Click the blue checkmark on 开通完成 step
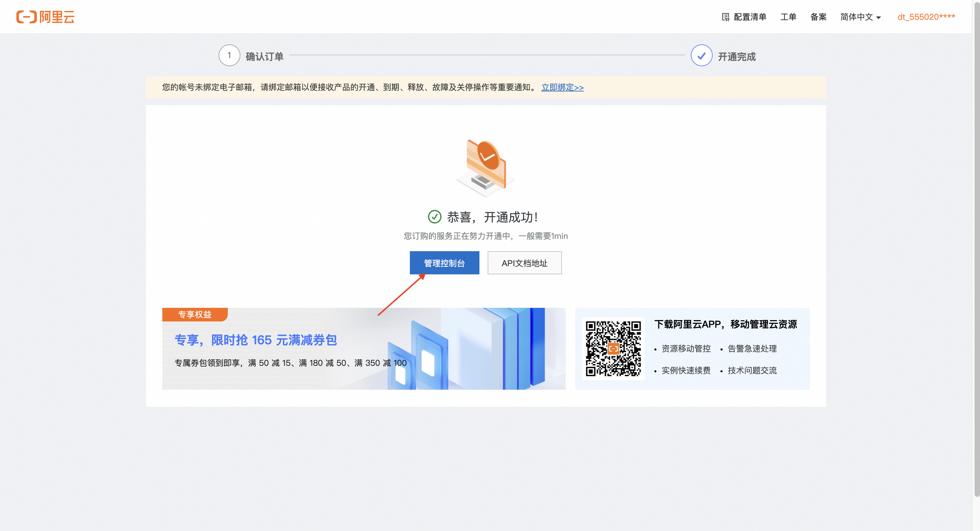This screenshot has width=980, height=531. click(701, 55)
